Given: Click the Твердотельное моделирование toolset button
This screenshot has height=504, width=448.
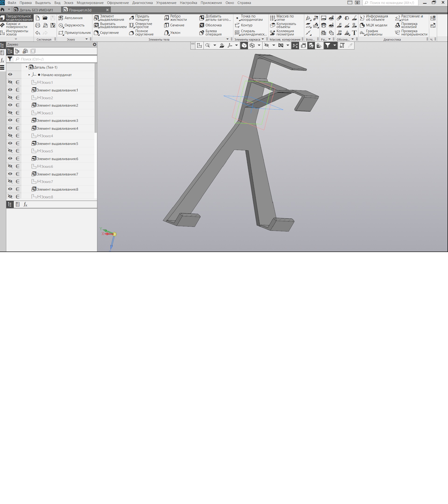Looking at the screenshot, I should point(17,18).
